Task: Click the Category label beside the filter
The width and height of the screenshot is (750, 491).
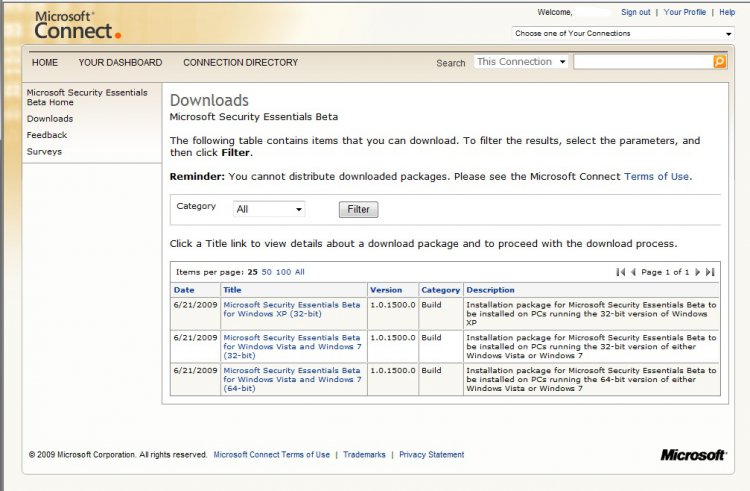Action: tap(196, 206)
